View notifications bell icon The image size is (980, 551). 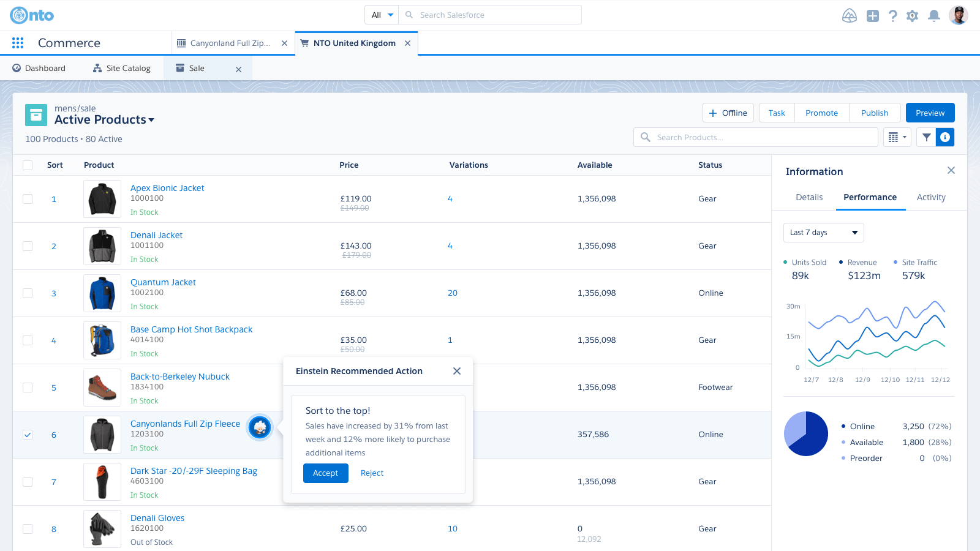pos(933,16)
